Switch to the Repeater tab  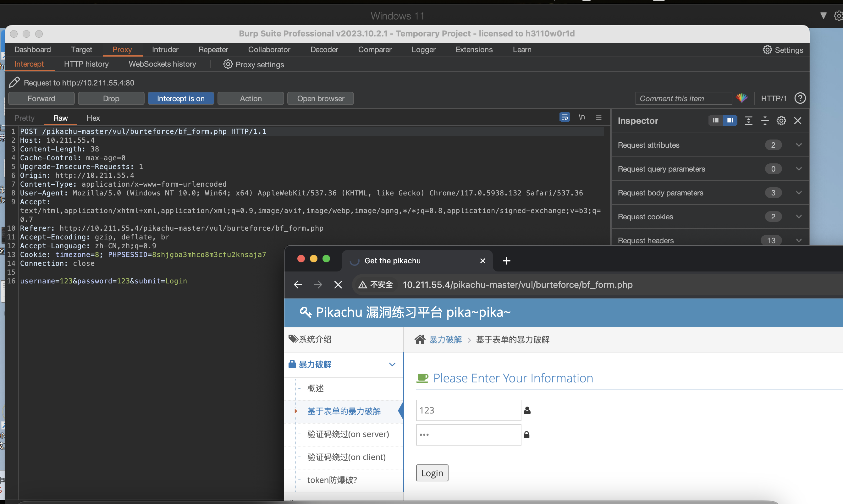click(x=213, y=50)
